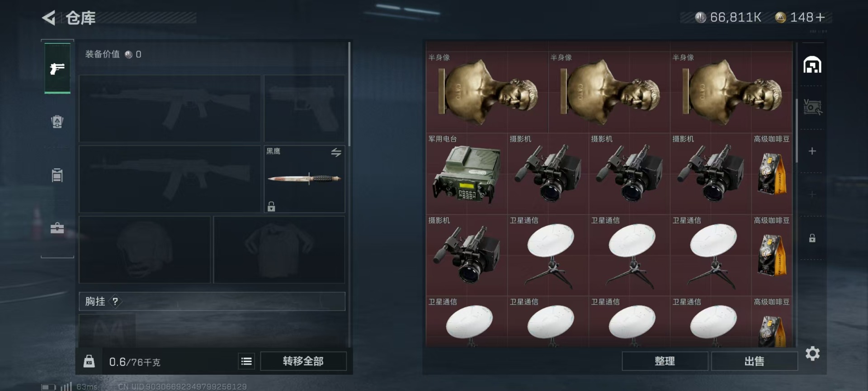Click the weight lock icon beside 0.6/76千克
This screenshot has width=868, height=391.
89,361
